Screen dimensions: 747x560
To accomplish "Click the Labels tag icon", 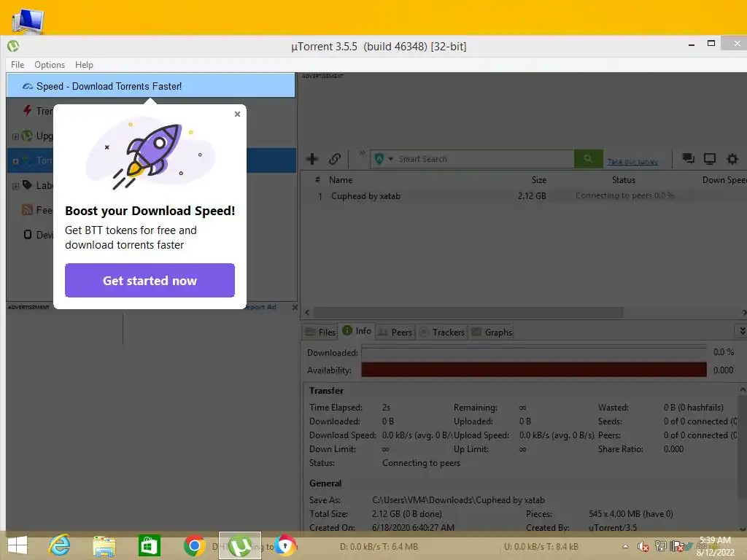I will tap(28, 184).
